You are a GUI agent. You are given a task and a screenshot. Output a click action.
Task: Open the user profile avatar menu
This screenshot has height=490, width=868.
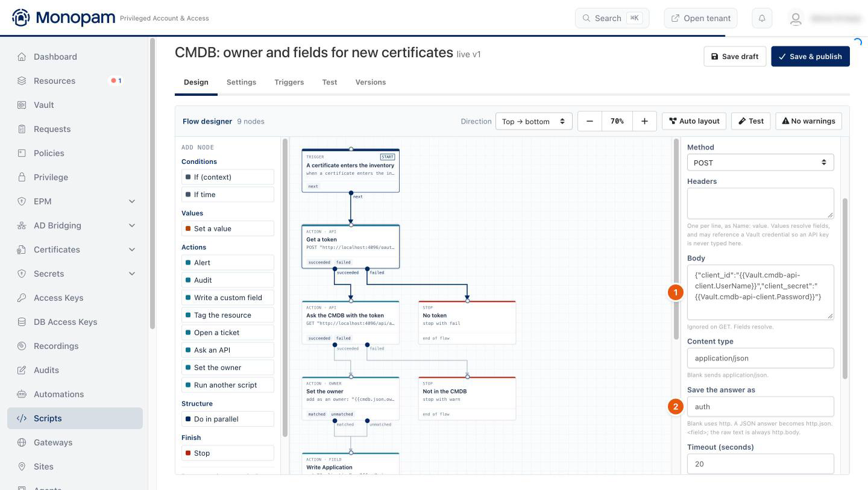click(796, 19)
